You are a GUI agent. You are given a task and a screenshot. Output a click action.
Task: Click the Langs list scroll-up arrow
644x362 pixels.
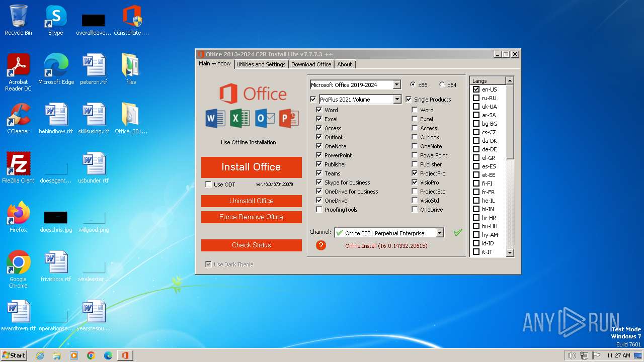[x=510, y=80]
